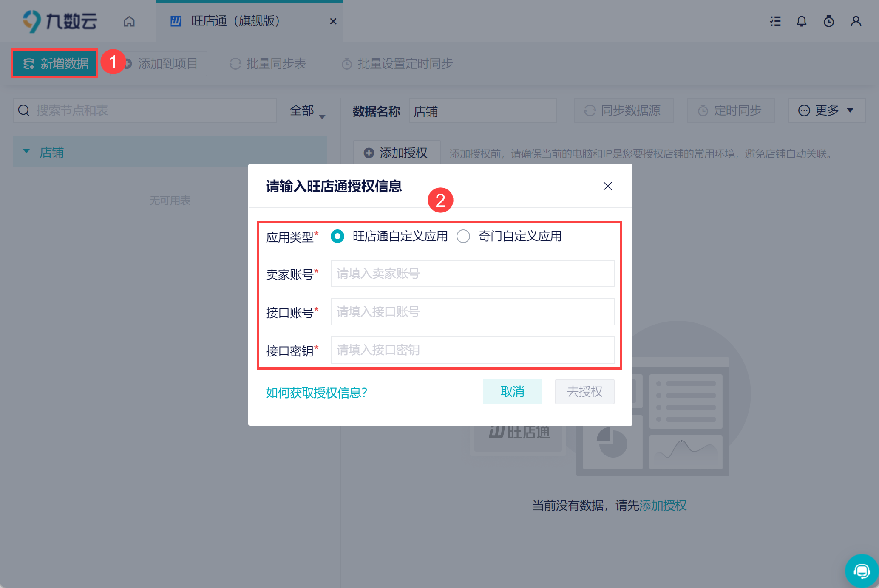Open notifications bell icon
The height and width of the screenshot is (588, 879).
tap(802, 21)
